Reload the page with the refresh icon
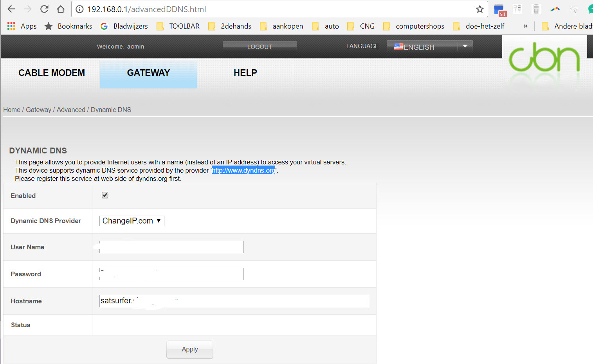 [44, 9]
